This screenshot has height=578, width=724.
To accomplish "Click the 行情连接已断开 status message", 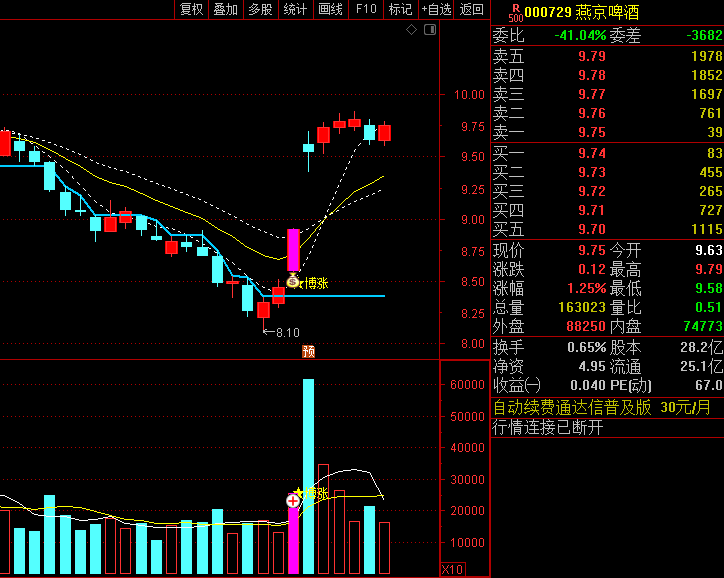I will pyautogui.click(x=548, y=427).
